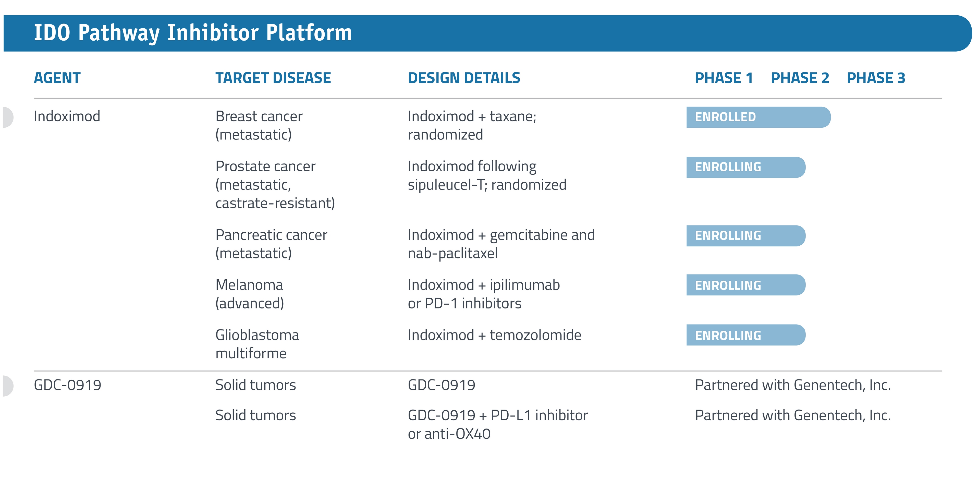
Task: Click the DESIGN DETAILS column header
Action: 464,78
